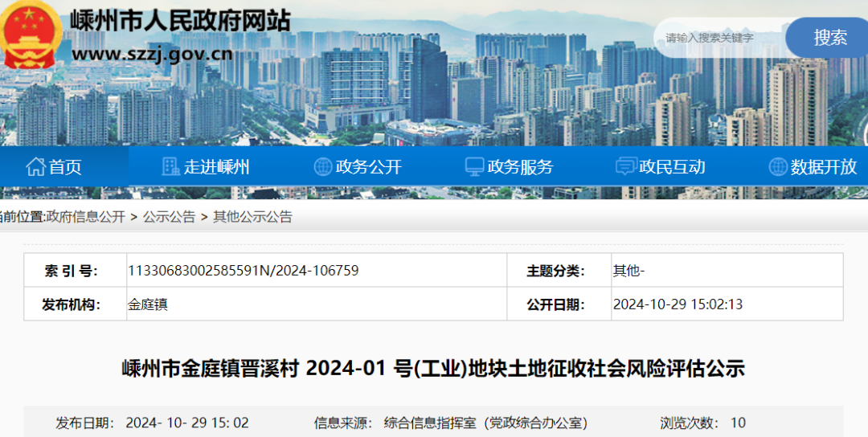
Task: Click the 2024-01号地块 risk assessment article title
Action: (x=433, y=369)
